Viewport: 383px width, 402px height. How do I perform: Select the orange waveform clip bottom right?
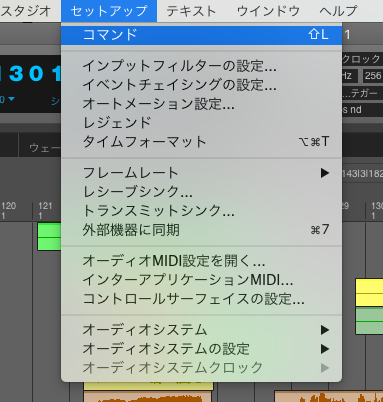[x=329, y=397]
